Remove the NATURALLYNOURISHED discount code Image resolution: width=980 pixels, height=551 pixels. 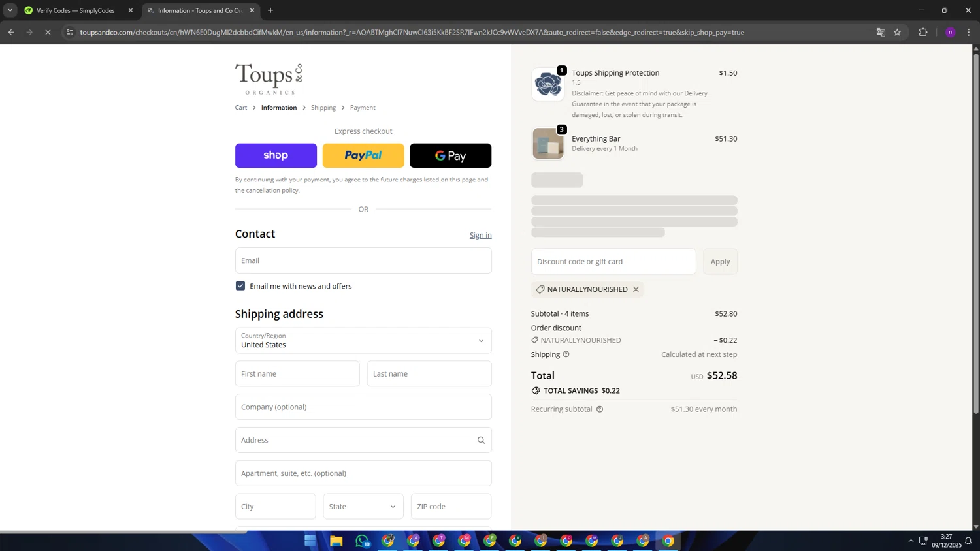[x=636, y=289]
